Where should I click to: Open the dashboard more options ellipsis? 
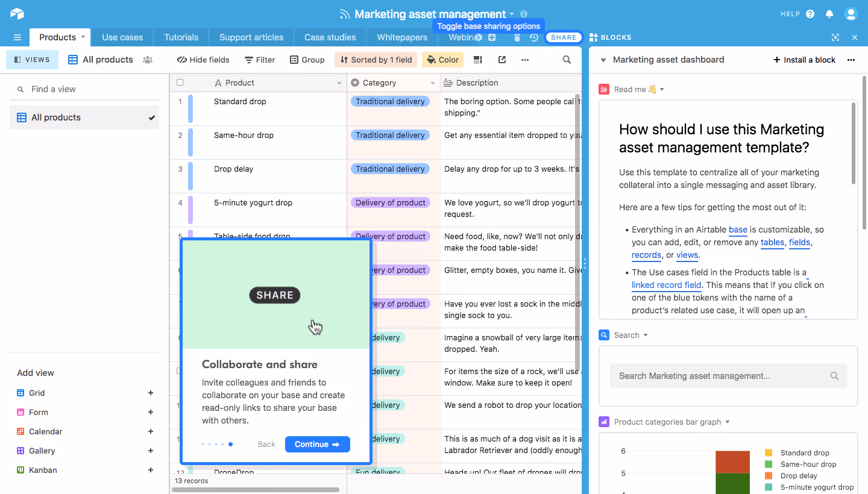click(x=851, y=60)
